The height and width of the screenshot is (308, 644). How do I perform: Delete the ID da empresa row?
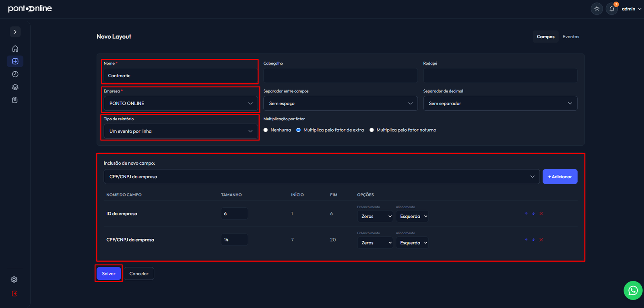coord(541,213)
